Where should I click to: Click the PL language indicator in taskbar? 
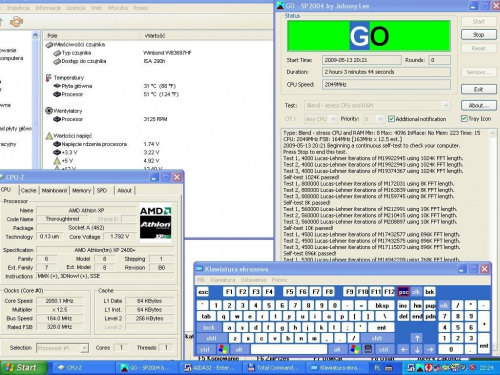tap(377, 368)
